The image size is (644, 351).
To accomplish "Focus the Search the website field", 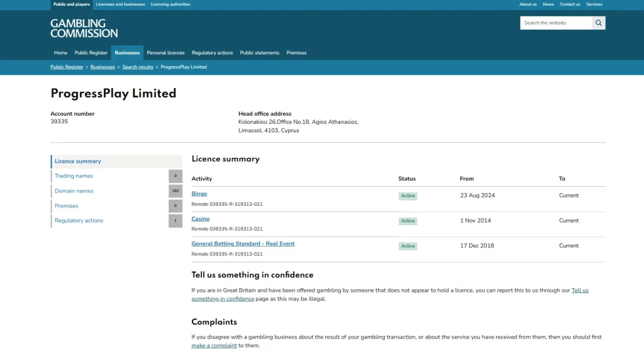I will 556,23.
